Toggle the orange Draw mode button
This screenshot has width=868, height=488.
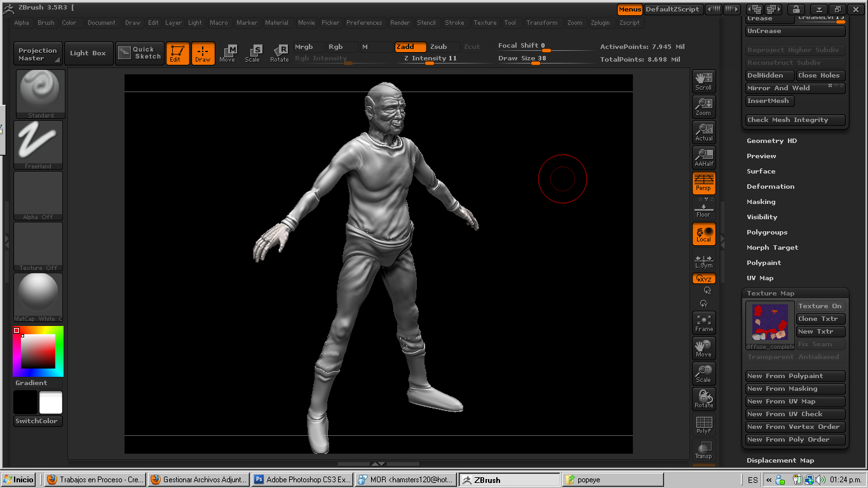point(203,53)
